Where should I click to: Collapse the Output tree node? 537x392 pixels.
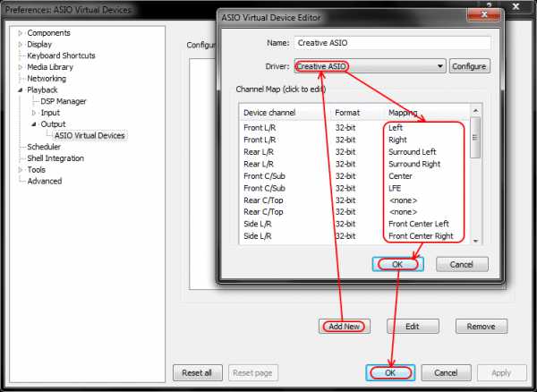tap(34, 124)
